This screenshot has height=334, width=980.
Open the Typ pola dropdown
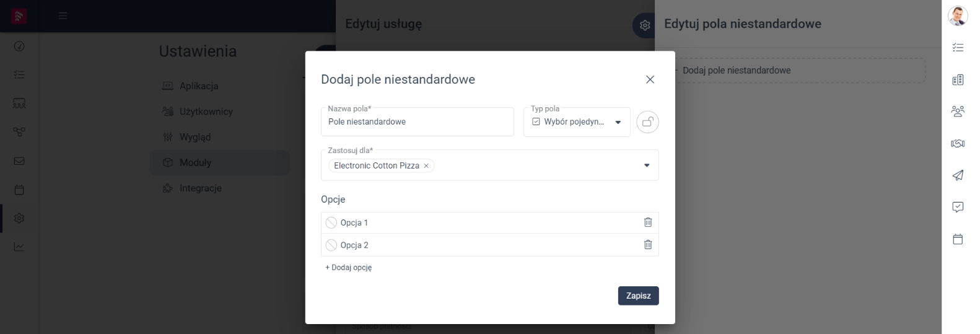577,122
